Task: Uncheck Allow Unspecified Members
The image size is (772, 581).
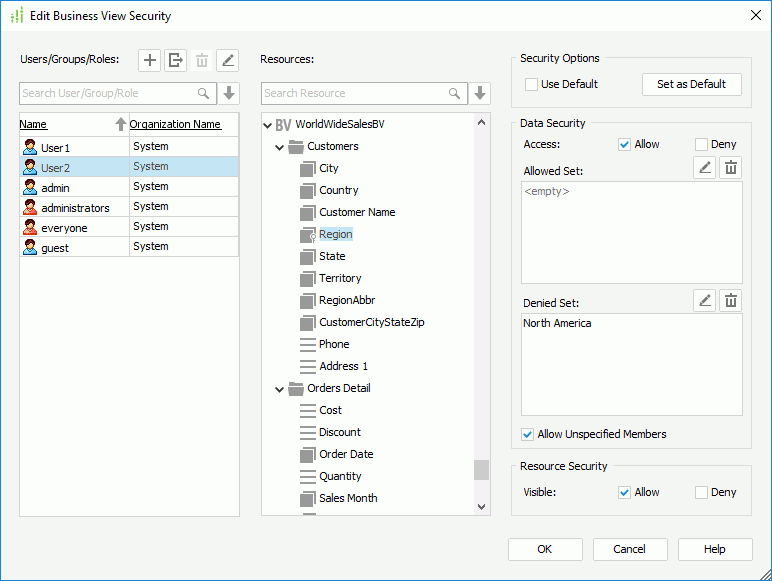Action: 528,434
